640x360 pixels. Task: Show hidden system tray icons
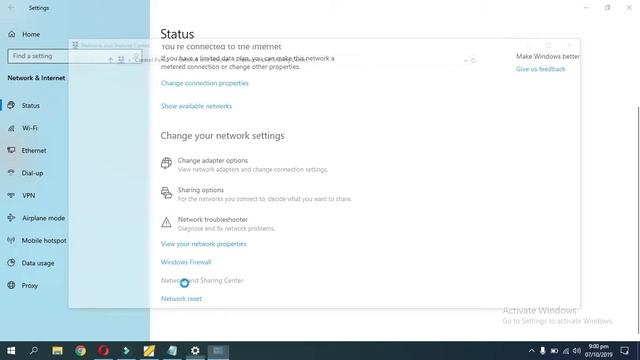pos(531,351)
